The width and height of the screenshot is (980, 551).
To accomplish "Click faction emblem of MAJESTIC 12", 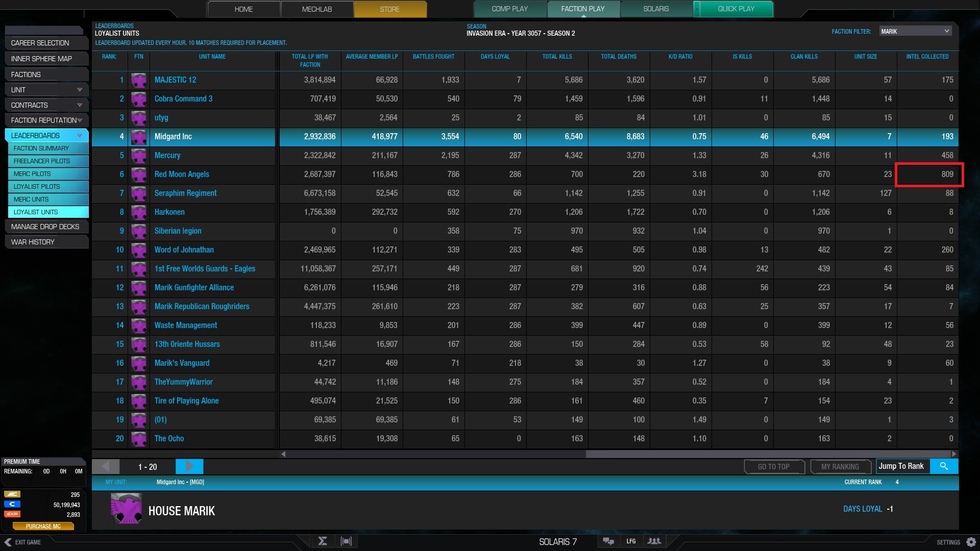I will click(139, 80).
